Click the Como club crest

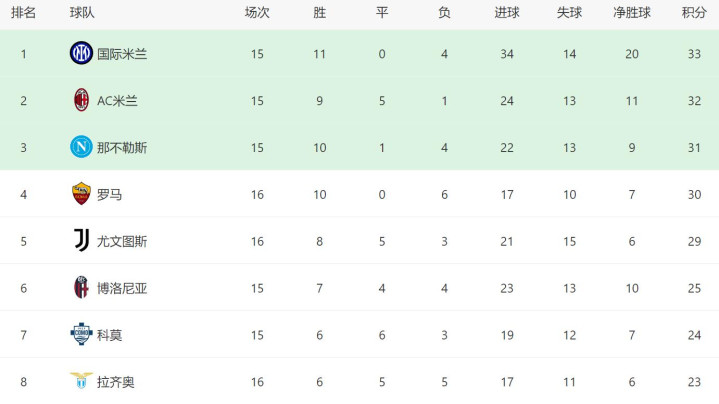(81, 335)
